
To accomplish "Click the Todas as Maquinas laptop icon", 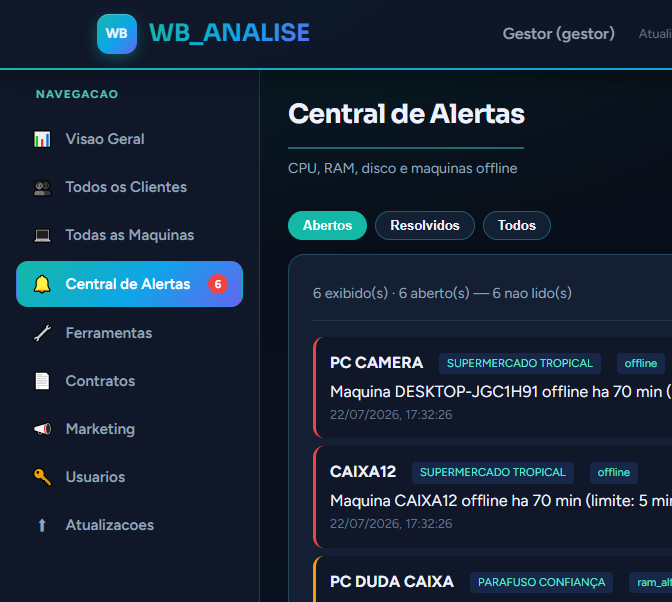I will tap(42, 235).
